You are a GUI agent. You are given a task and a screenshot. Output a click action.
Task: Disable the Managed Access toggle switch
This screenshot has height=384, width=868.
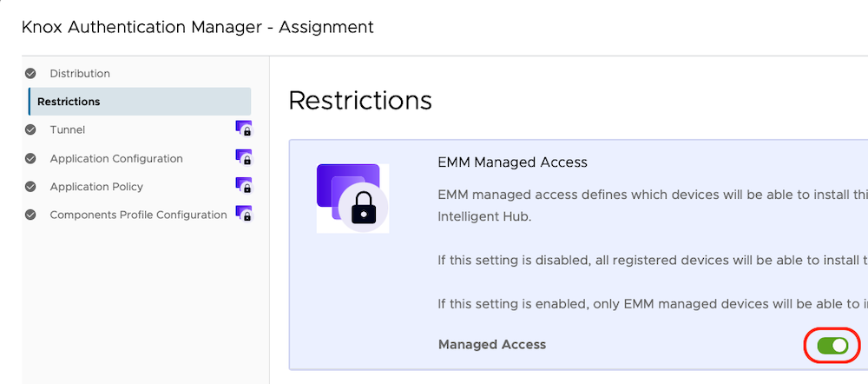832,346
